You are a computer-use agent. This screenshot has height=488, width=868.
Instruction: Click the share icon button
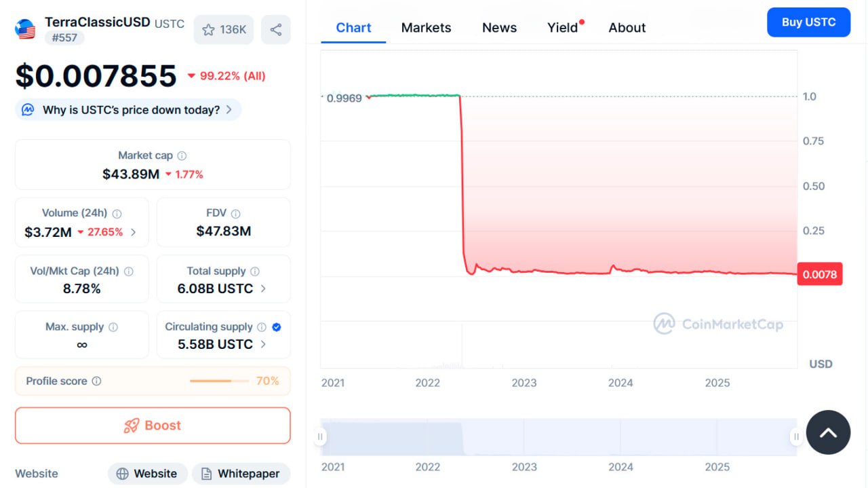click(275, 30)
